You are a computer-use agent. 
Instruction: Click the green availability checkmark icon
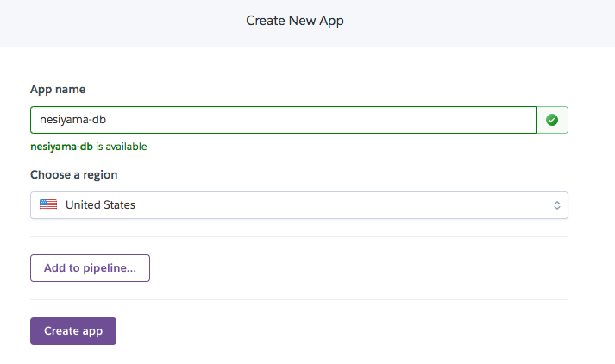click(x=552, y=120)
